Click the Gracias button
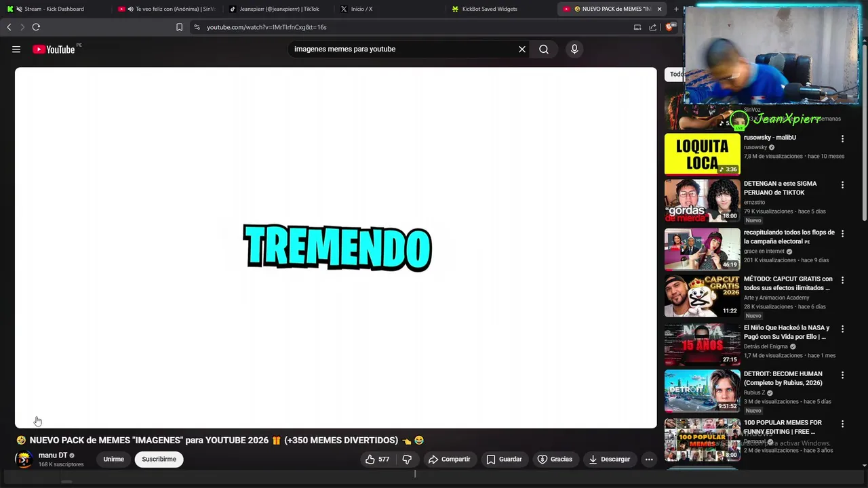 pos(555,459)
